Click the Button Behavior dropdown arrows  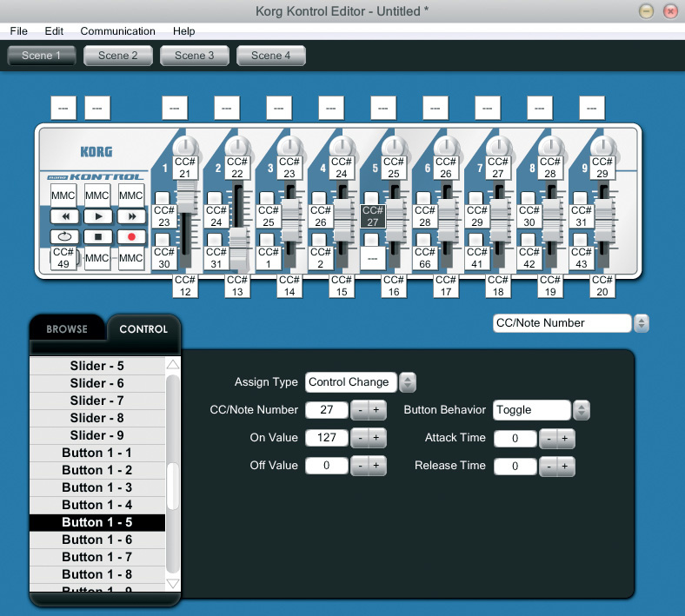582,410
